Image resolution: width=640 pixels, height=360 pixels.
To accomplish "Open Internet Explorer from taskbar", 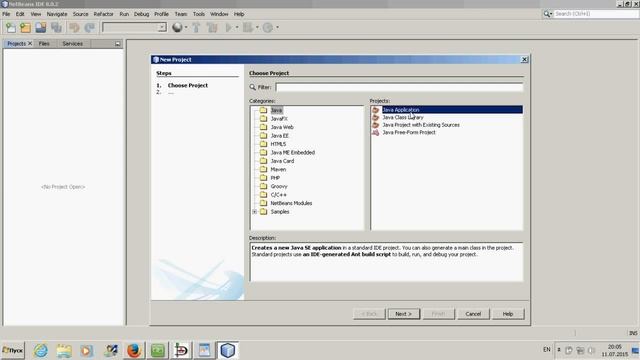I will click(x=40, y=350).
